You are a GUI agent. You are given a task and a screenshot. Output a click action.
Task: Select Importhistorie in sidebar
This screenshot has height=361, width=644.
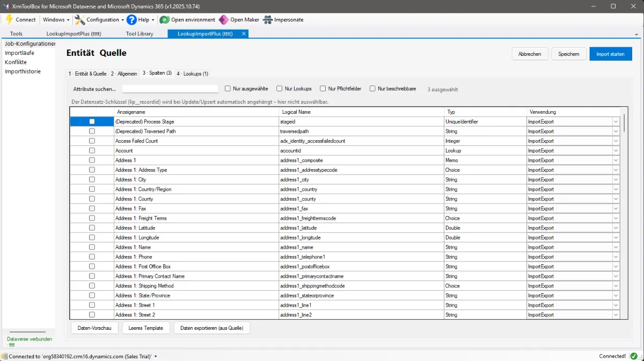23,71
